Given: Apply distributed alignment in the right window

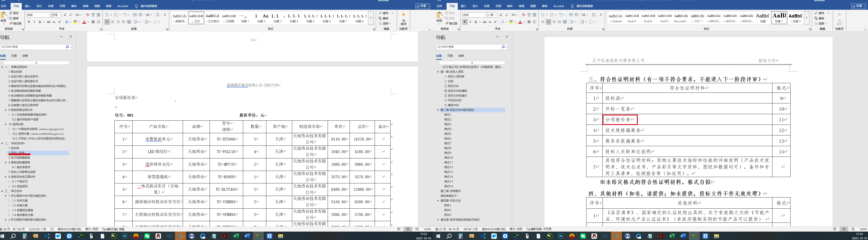Looking at the screenshot, I should [x=565, y=22].
